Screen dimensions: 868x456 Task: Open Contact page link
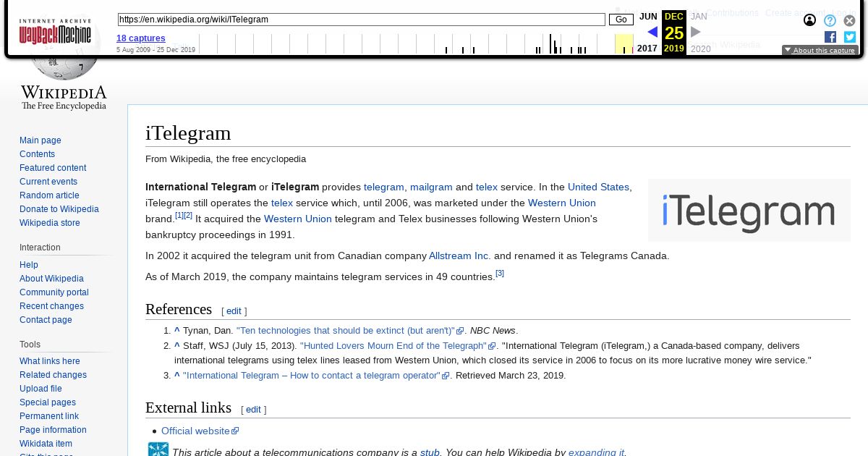(x=46, y=320)
